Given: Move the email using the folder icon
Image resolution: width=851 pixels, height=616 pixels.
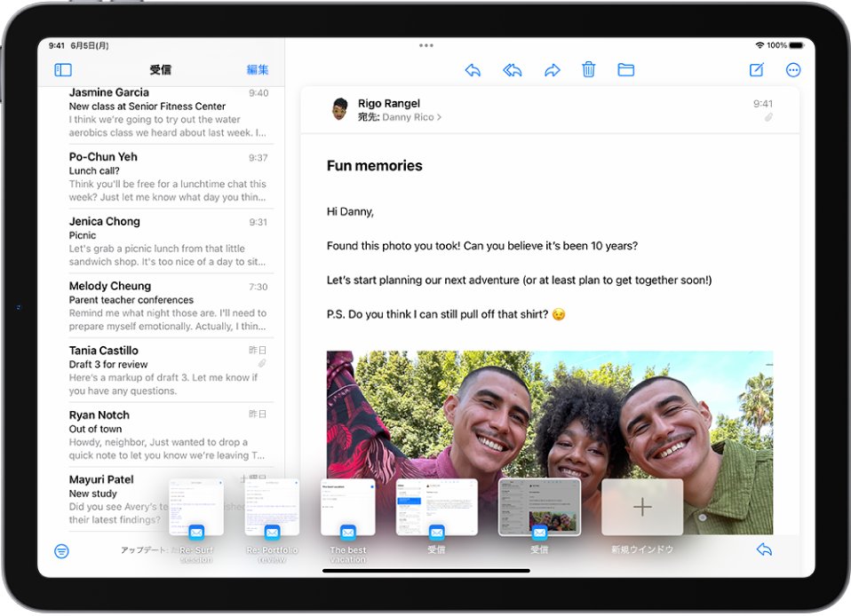Looking at the screenshot, I should point(625,69).
